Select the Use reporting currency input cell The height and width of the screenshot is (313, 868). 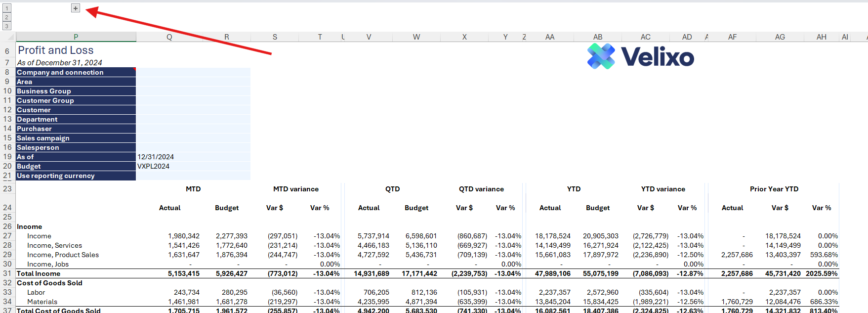(x=193, y=176)
